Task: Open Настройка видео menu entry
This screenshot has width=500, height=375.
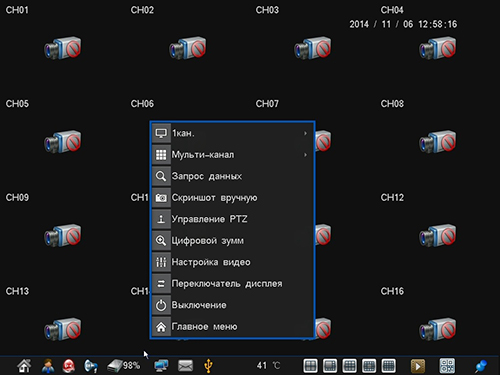Action: pos(232,262)
